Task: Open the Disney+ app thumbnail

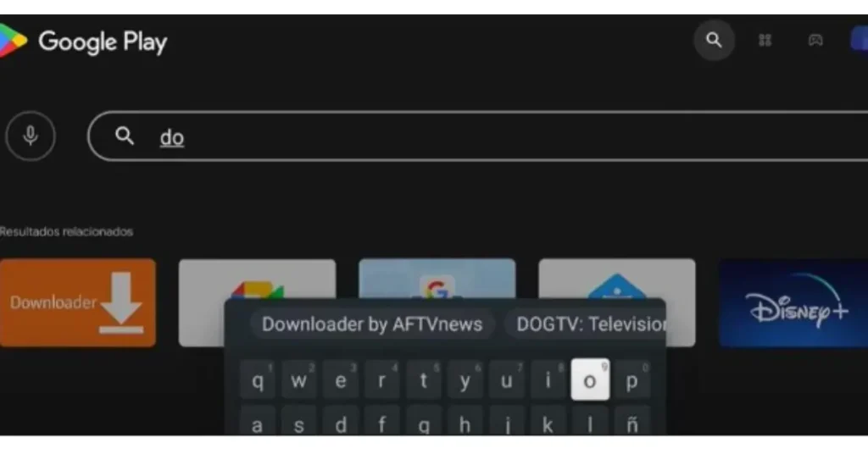Action: coord(793,303)
